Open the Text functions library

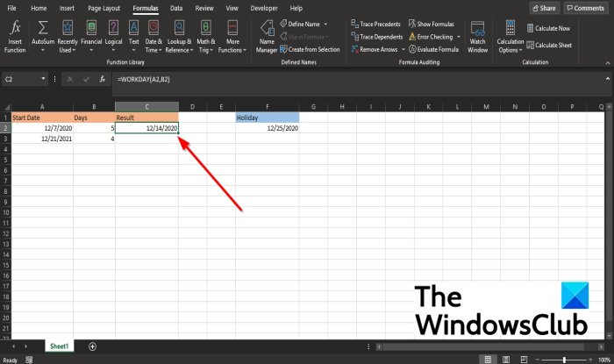click(x=133, y=37)
